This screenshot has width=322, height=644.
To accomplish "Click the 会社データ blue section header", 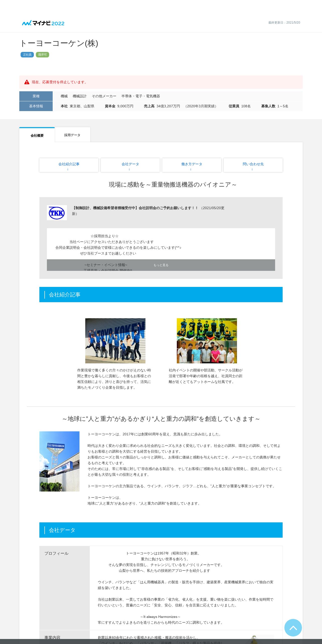I will [161, 530].
